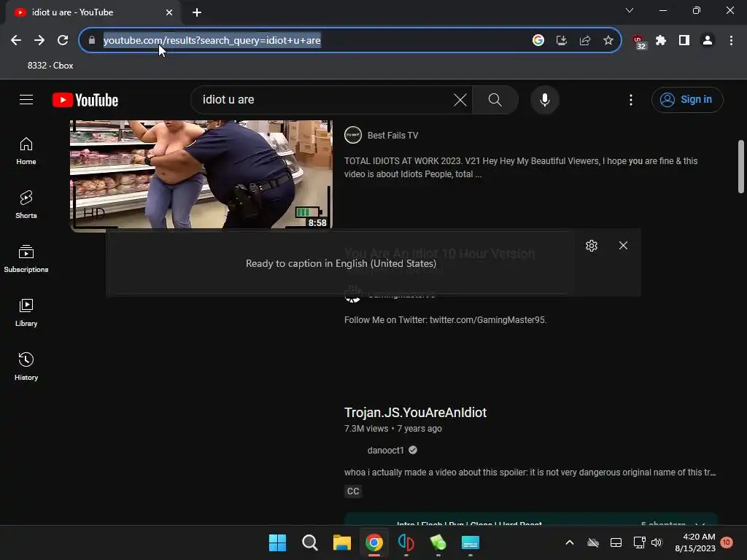Open the Best Fails TV channel name
The image size is (747, 560).
tap(392, 135)
